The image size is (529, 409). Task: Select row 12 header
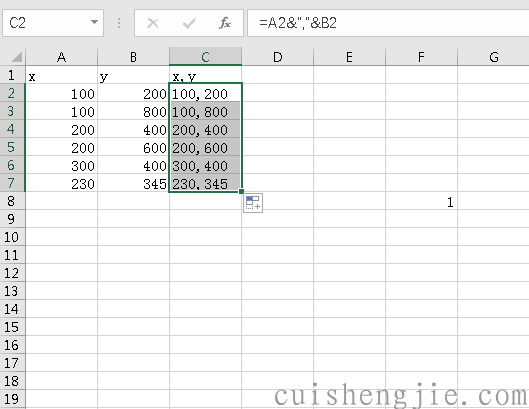coord(11,273)
